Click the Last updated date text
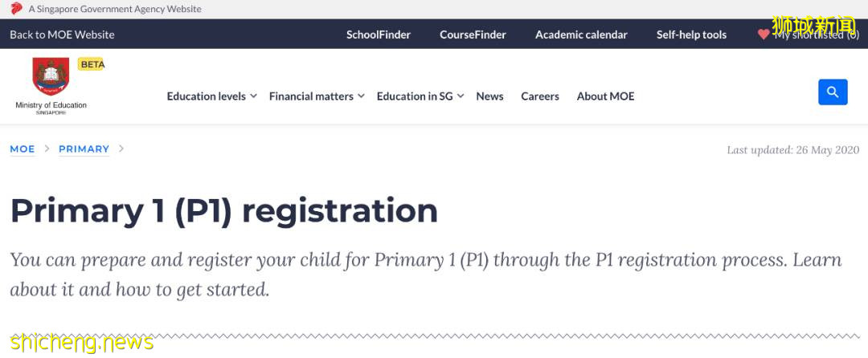The image size is (868, 358). (792, 150)
